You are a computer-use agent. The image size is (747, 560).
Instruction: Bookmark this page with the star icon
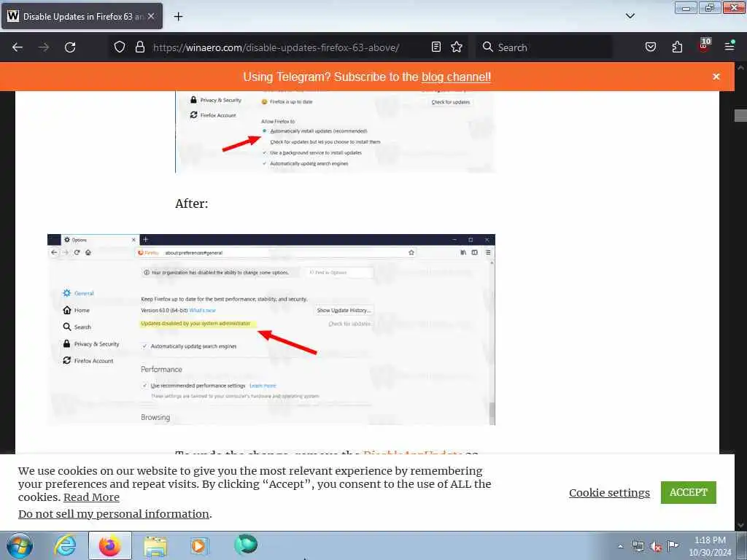coord(457,47)
